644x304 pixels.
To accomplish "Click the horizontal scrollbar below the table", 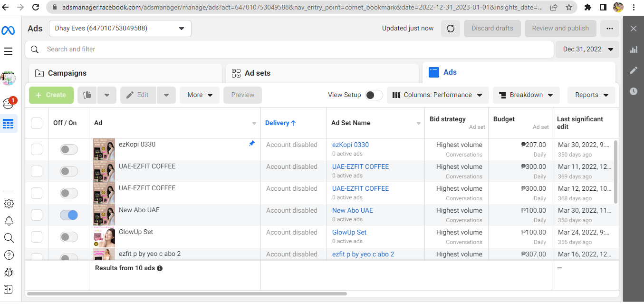I will [187, 294].
